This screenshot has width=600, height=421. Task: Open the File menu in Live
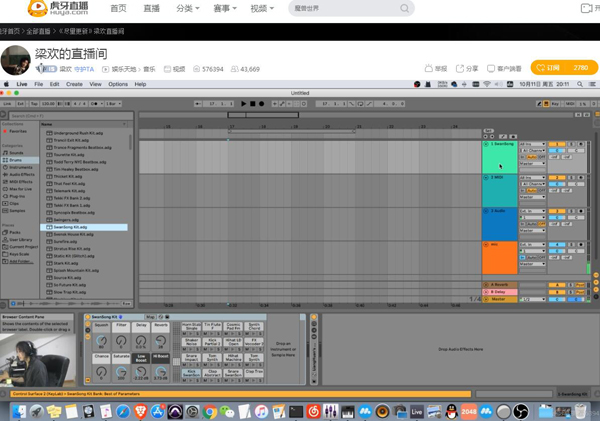[39, 84]
